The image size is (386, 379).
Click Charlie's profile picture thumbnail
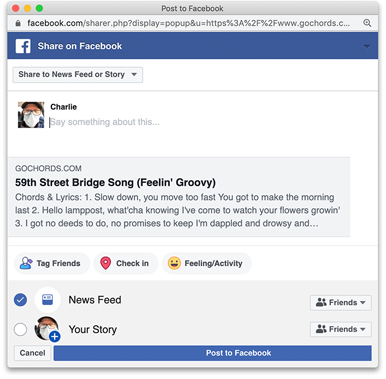[31, 115]
